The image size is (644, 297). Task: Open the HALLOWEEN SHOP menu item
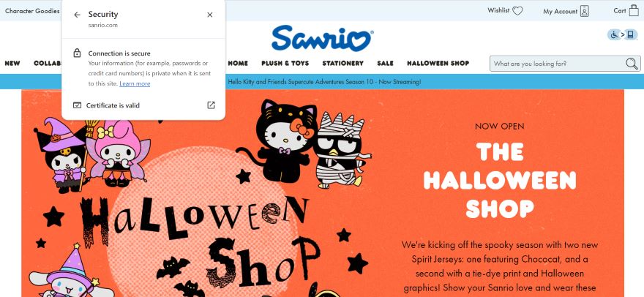point(438,63)
